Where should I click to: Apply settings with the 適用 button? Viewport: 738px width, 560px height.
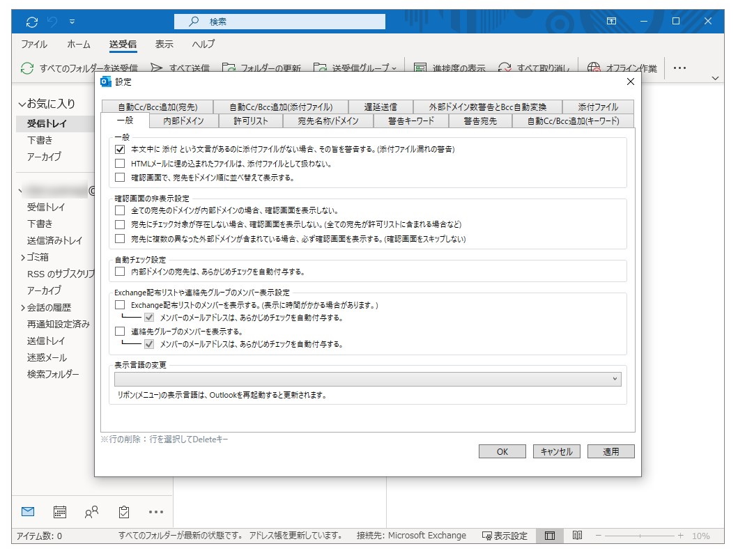coord(611,451)
